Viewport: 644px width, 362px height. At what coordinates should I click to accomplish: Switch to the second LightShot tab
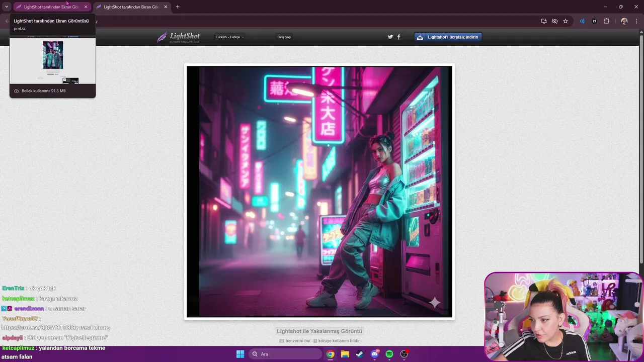pos(132,7)
